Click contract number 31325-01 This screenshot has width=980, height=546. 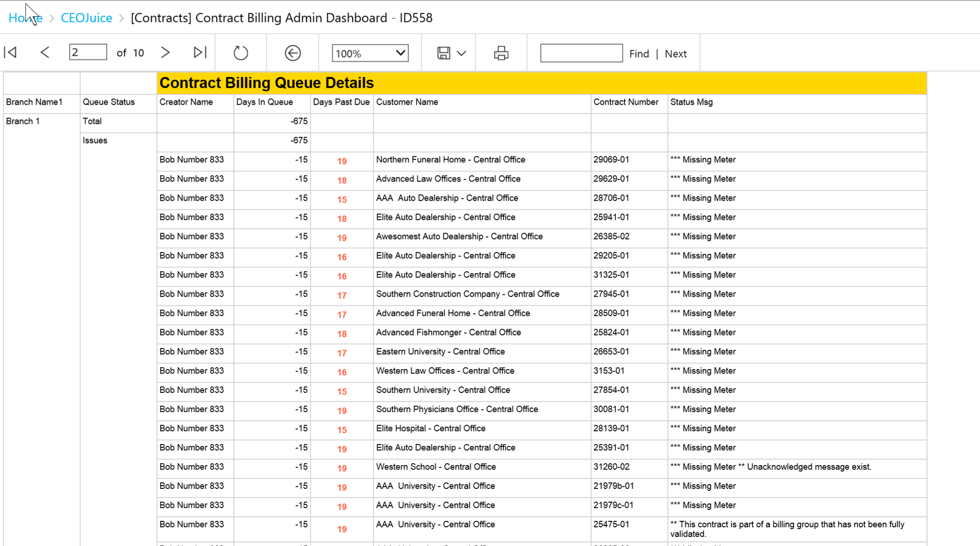(x=611, y=275)
